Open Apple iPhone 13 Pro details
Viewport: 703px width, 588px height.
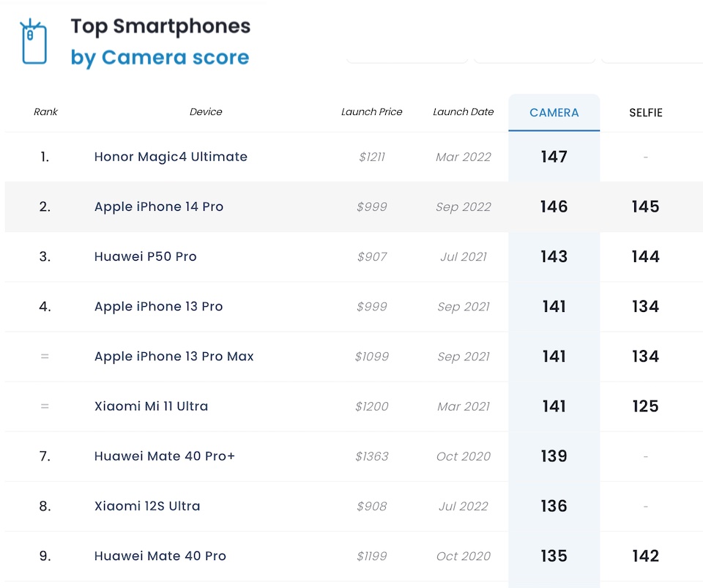click(158, 306)
